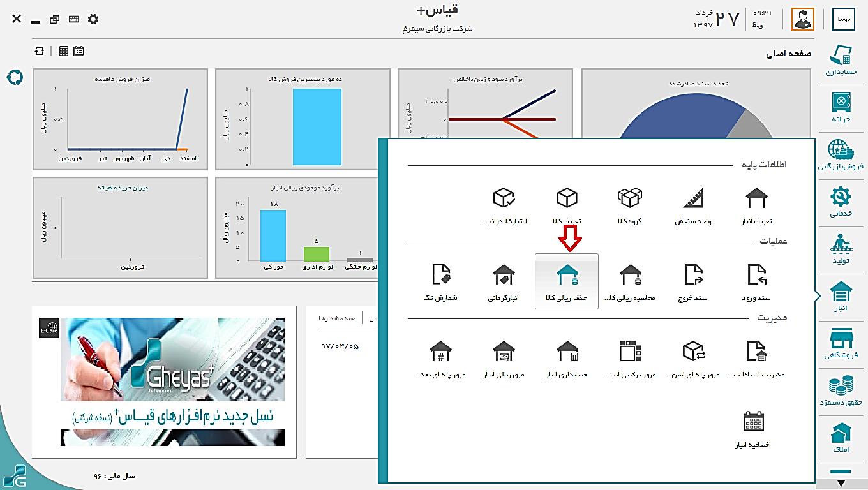This screenshot has height=490, width=868.
Task: Click the E-Care badge
Action: coord(49,328)
